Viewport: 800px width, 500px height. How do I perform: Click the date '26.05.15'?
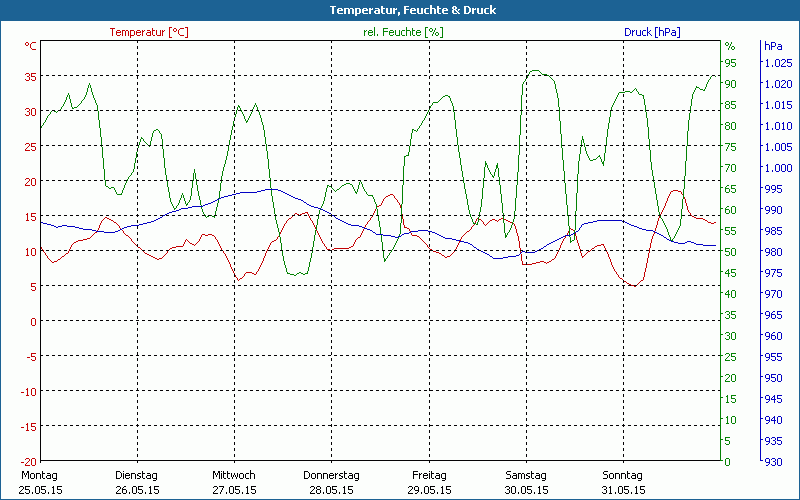[x=137, y=490]
